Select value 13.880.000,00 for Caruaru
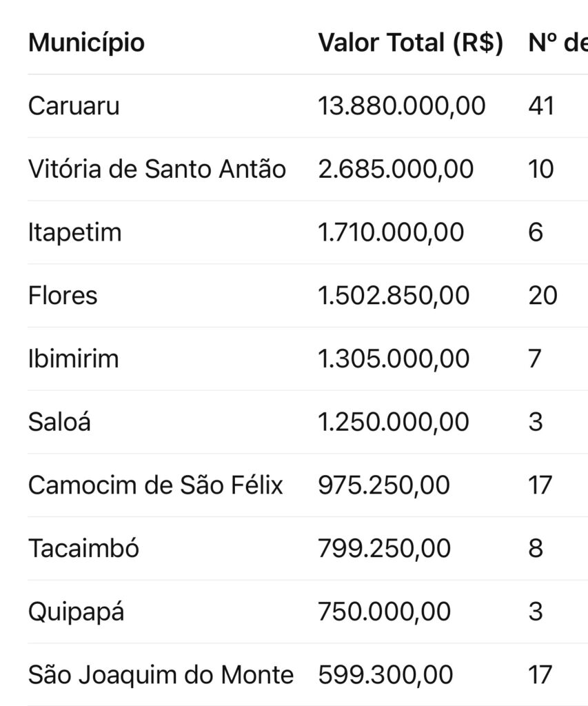Viewport: 588px width, 706px height. (x=402, y=106)
